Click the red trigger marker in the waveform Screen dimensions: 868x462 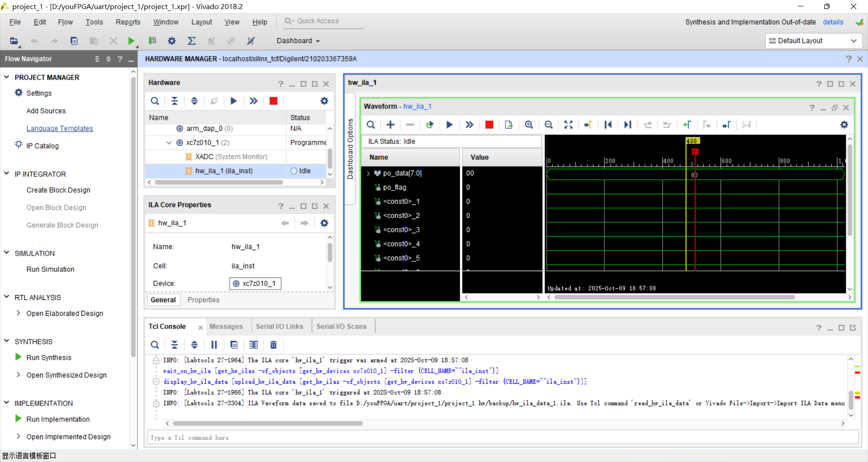pyautogui.click(x=695, y=152)
